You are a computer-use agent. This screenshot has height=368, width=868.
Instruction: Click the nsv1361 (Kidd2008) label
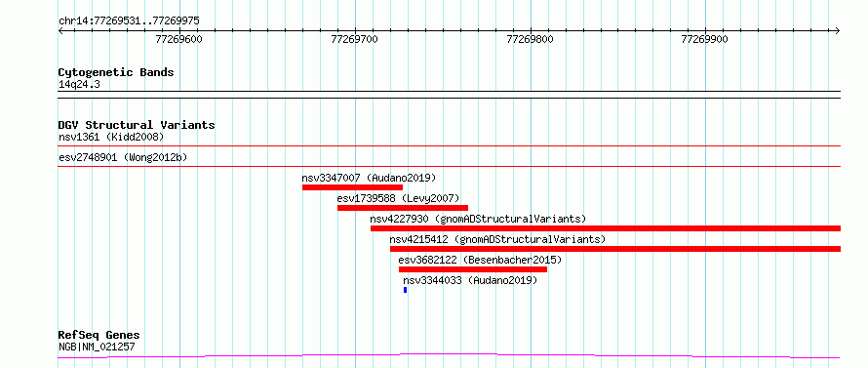(x=111, y=137)
